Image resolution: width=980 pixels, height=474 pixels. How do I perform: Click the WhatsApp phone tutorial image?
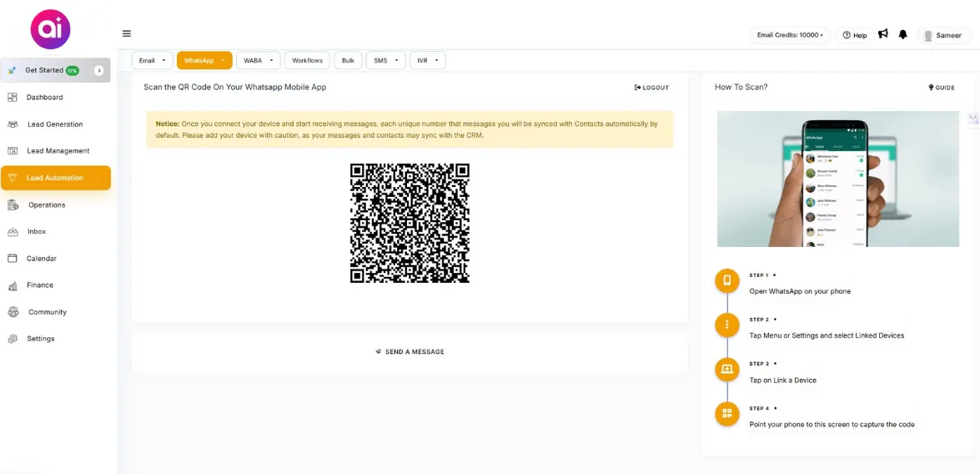pos(837,179)
